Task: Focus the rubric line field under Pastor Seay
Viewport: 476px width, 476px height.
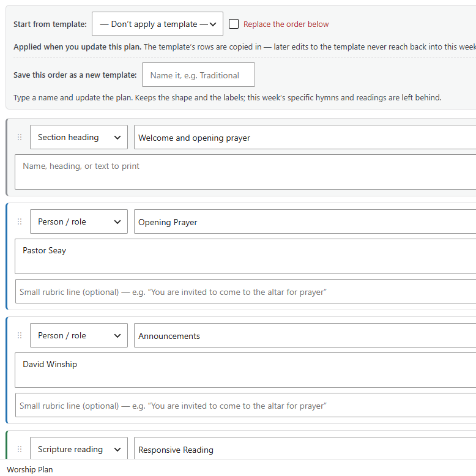Action: (x=245, y=291)
